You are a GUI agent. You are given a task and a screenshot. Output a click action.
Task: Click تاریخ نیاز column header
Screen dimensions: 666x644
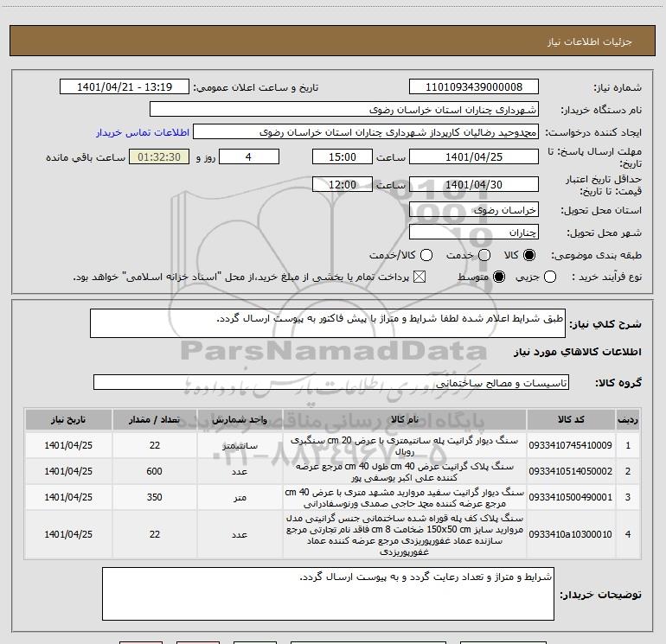[68, 419]
